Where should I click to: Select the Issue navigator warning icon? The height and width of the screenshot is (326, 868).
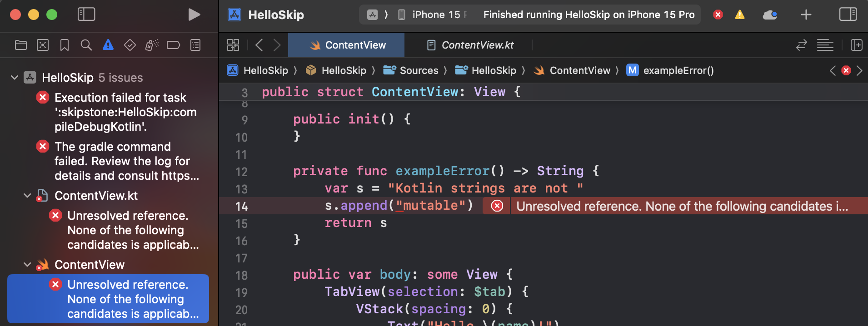pyautogui.click(x=108, y=45)
